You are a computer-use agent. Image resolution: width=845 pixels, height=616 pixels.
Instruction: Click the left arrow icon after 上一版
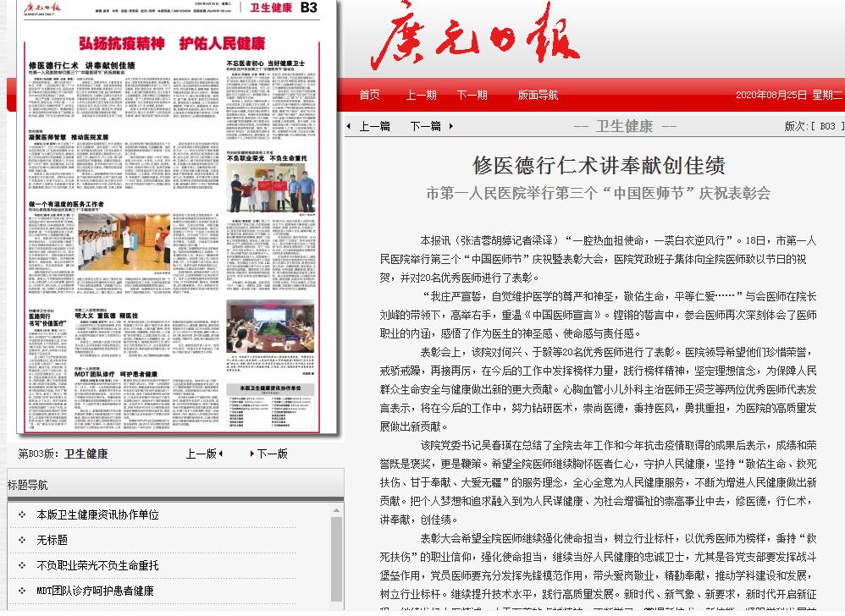tap(220, 454)
